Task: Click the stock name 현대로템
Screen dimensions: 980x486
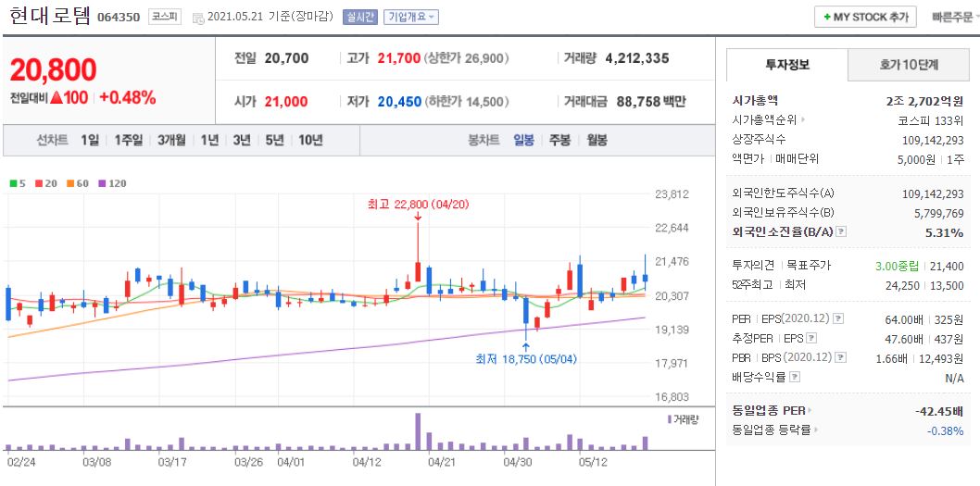Action: (50, 17)
